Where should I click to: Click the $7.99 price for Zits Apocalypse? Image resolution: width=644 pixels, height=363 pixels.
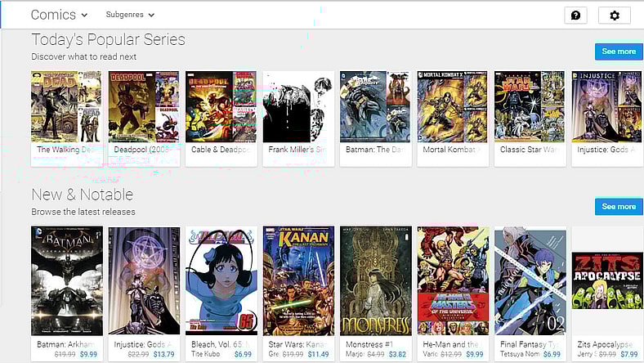[x=628, y=354]
